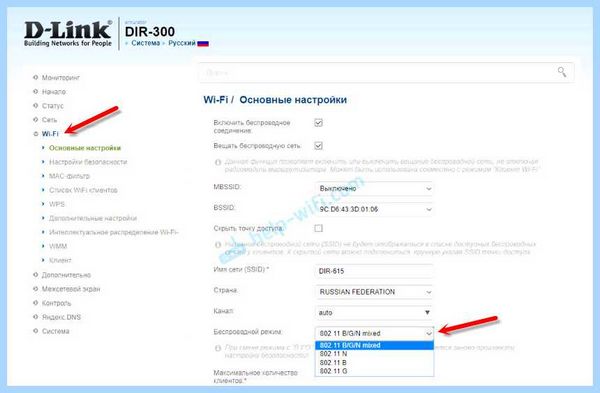
Task: Open WMM submenu item
Action: pos(58,246)
